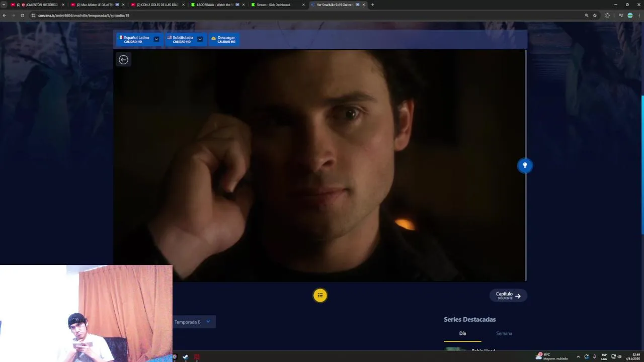Open the zoom magnifier icon in address bar
The image size is (644, 362).
point(586,16)
